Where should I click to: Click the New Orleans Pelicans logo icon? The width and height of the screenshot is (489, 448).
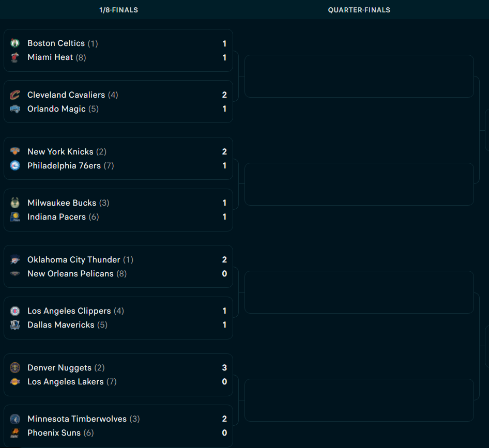pos(15,273)
